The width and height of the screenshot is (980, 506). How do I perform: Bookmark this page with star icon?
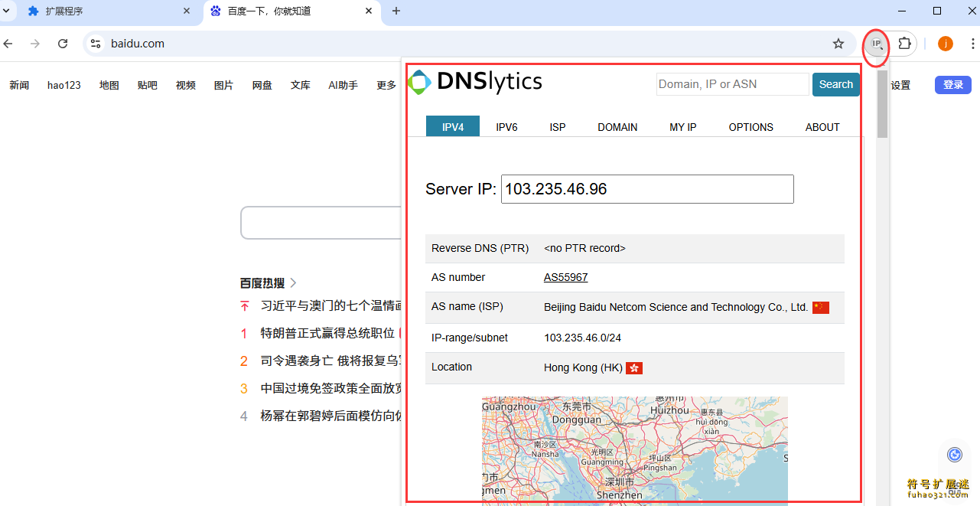[x=838, y=44]
